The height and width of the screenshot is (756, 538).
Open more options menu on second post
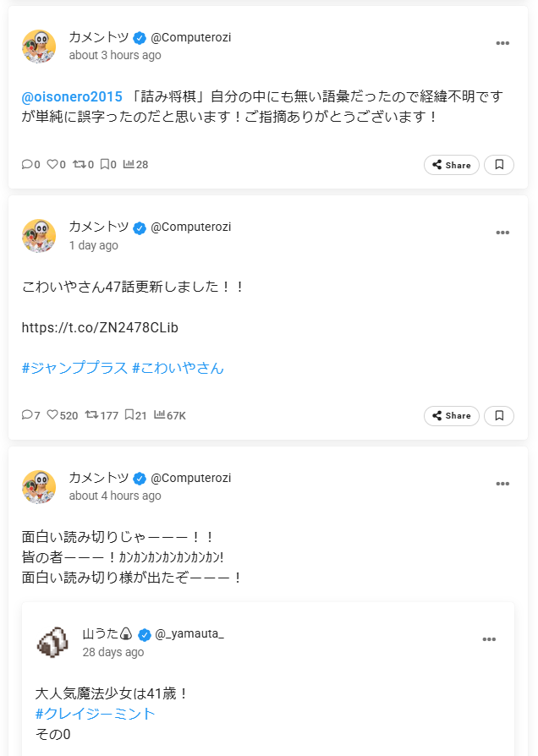(502, 233)
